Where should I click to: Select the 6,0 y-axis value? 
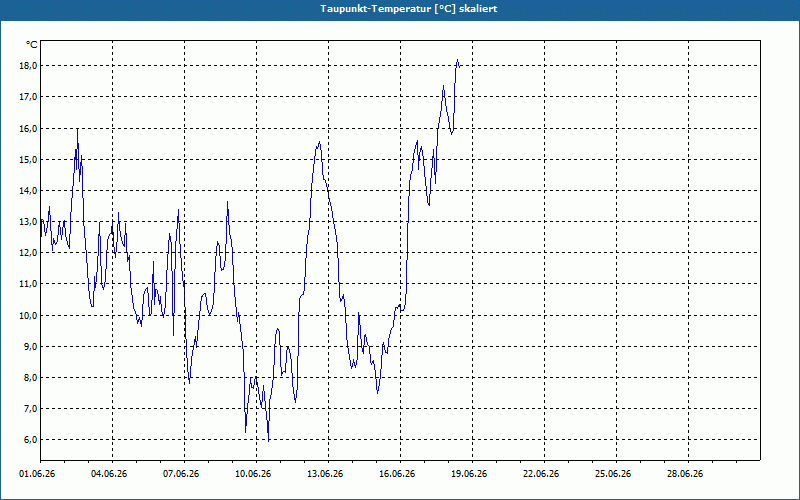[x=28, y=440]
